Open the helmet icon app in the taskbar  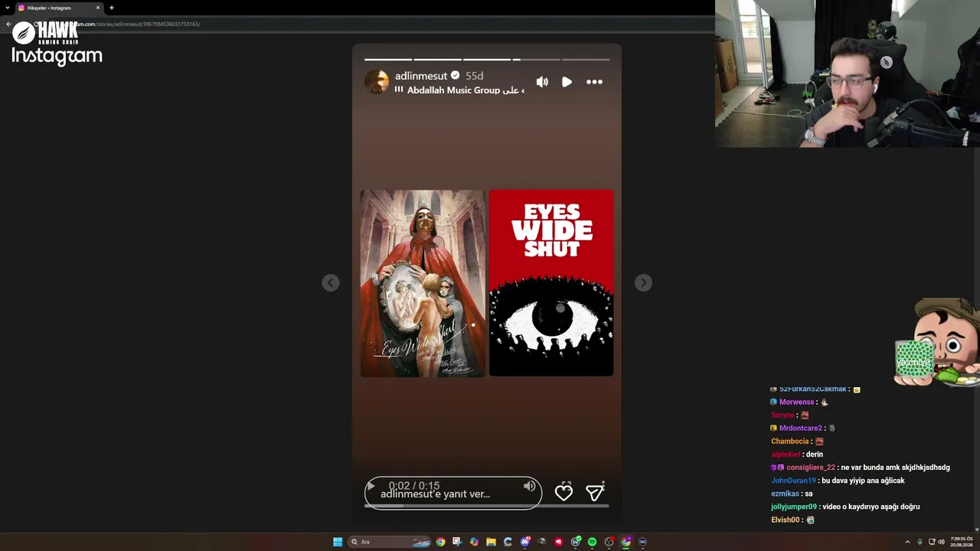(541, 542)
